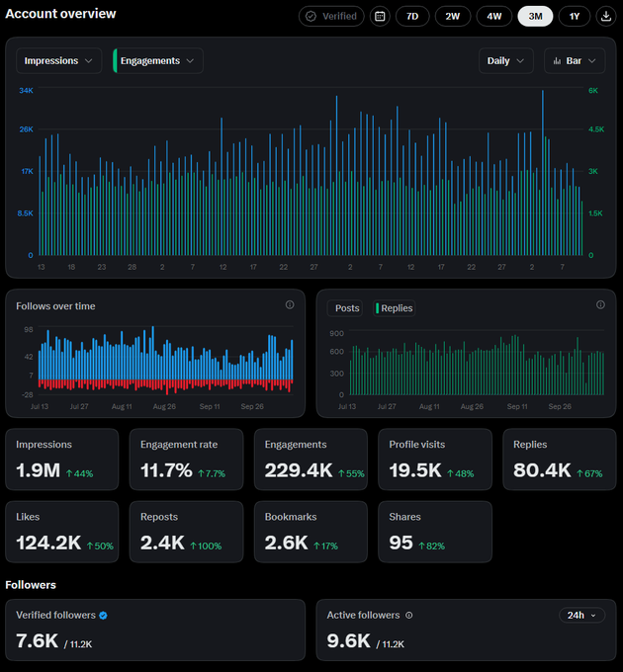Click the 34K impressions axis label

pos(26,91)
